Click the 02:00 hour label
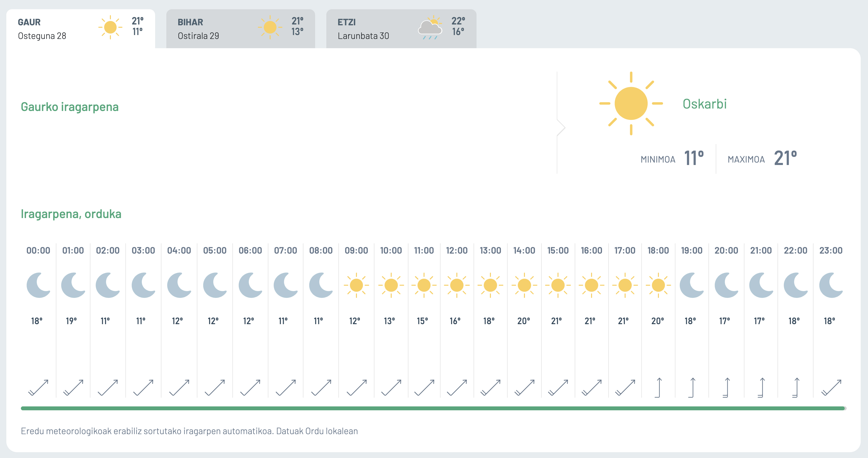Screen dimensions: 868x458 click(108, 251)
